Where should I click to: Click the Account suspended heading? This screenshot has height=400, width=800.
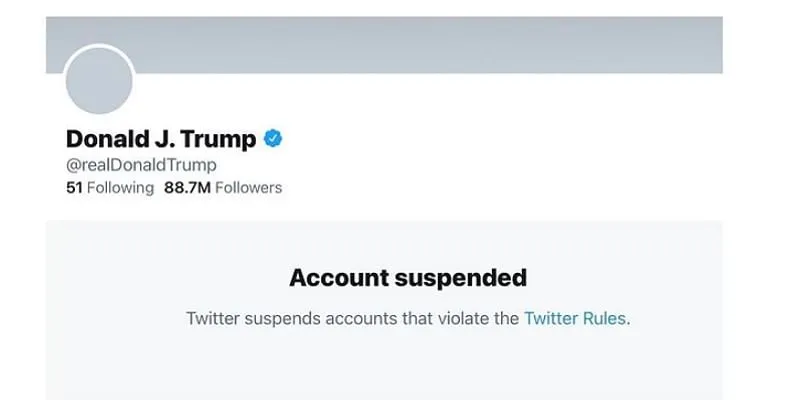(408, 278)
